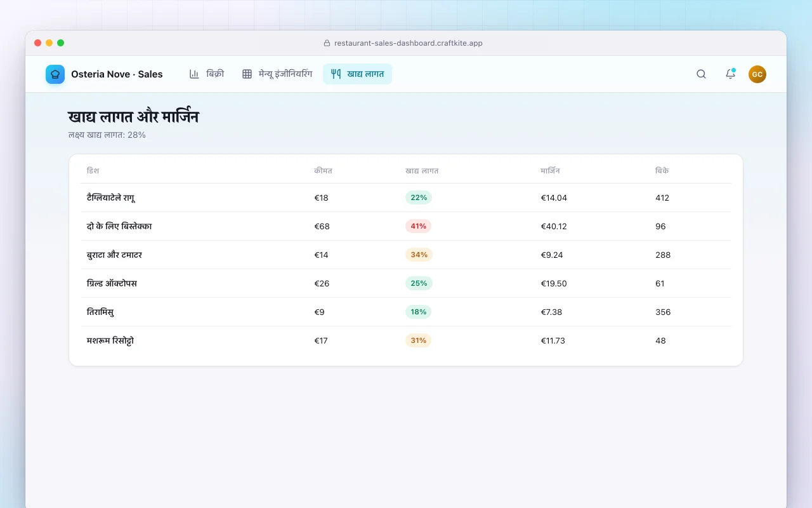Viewport: 812px width, 508px height.
Task: Open the search magnifier icon
Action: pos(701,74)
